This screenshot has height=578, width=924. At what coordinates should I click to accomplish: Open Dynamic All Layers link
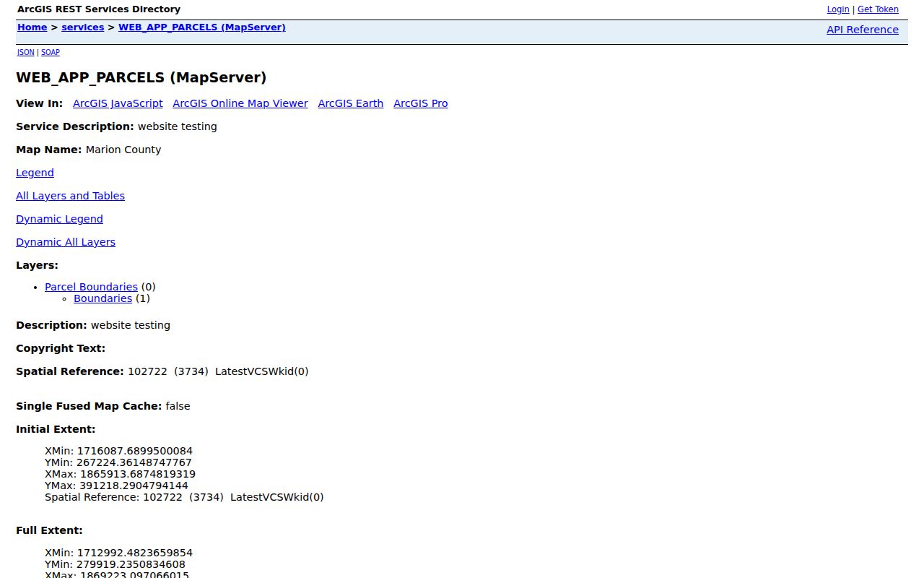tap(66, 242)
